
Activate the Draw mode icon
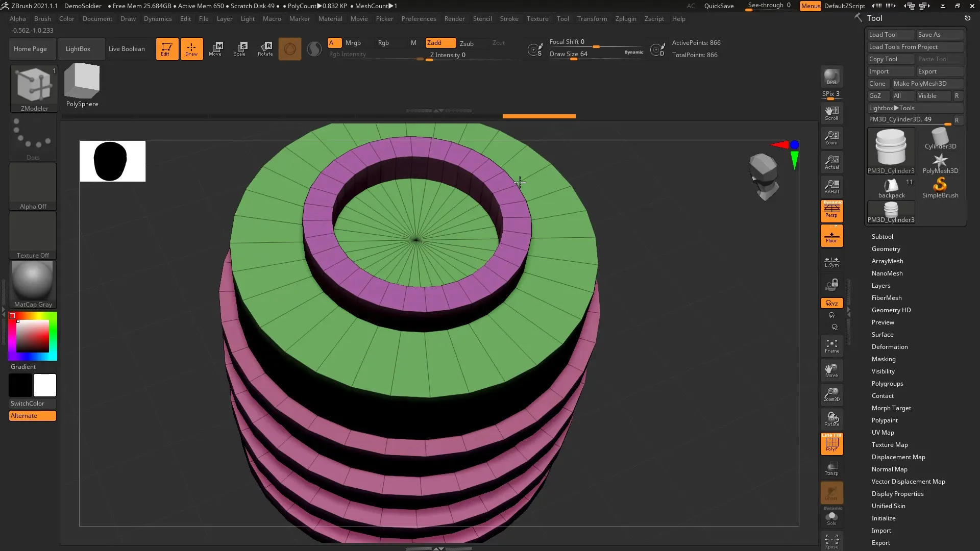(x=191, y=49)
